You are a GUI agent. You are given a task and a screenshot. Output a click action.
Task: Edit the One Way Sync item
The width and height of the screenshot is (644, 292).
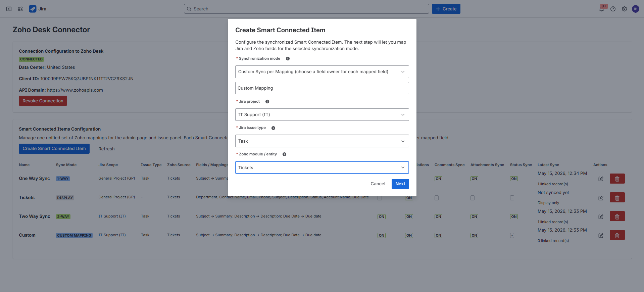(601, 179)
